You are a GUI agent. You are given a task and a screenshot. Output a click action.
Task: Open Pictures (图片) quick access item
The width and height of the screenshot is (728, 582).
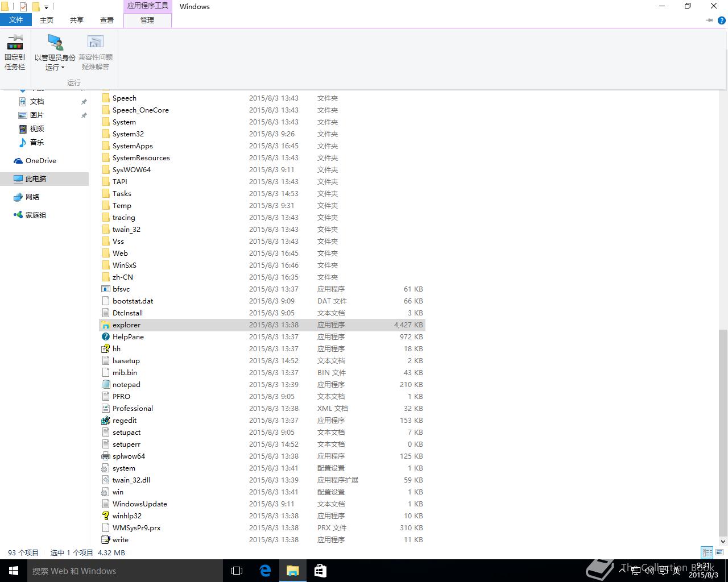point(31,115)
